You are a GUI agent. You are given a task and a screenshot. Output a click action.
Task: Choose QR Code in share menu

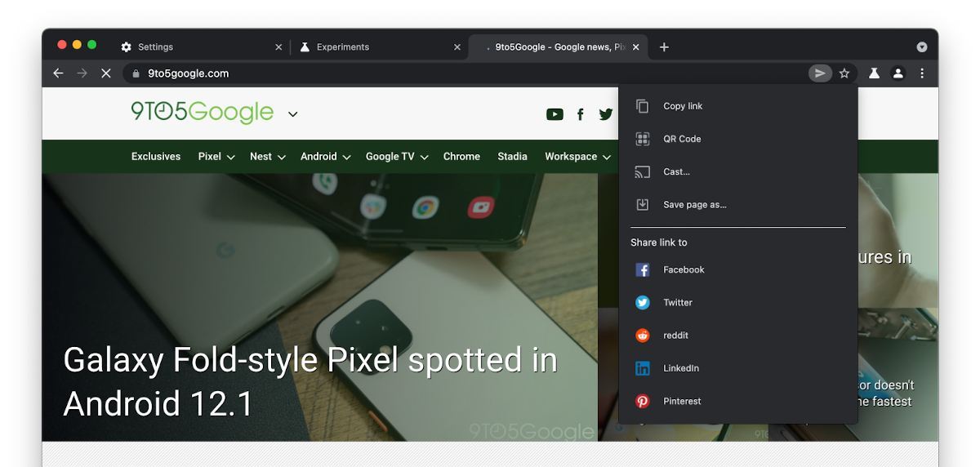pyautogui.click(x=682, y=139)
